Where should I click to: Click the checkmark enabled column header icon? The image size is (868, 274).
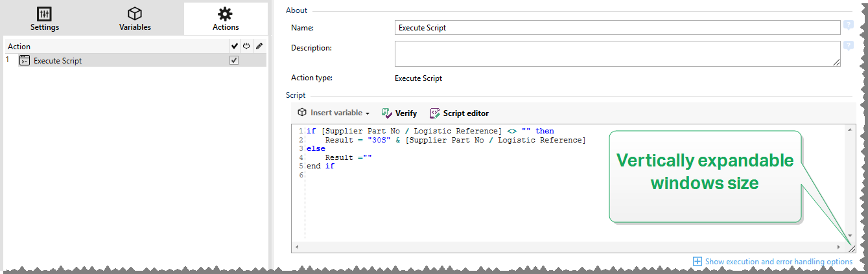[x=234, y=46]
